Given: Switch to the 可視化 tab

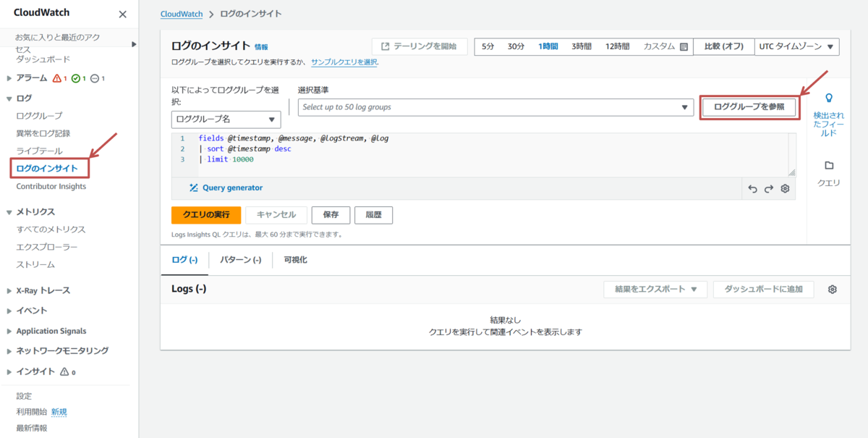Looking at the screenshot, I should (x=296, y=260).
